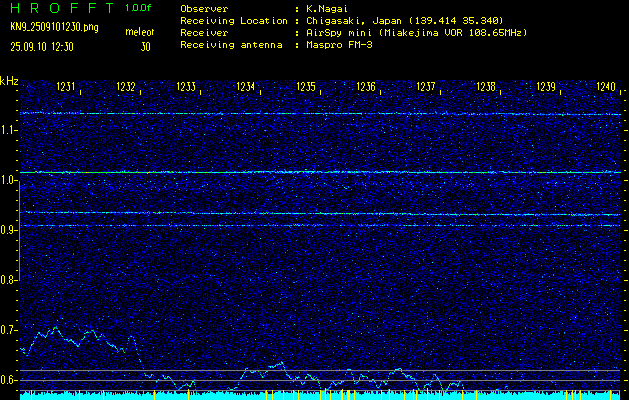Click the 0.8 kHz axis label

(x=8, y=280)
